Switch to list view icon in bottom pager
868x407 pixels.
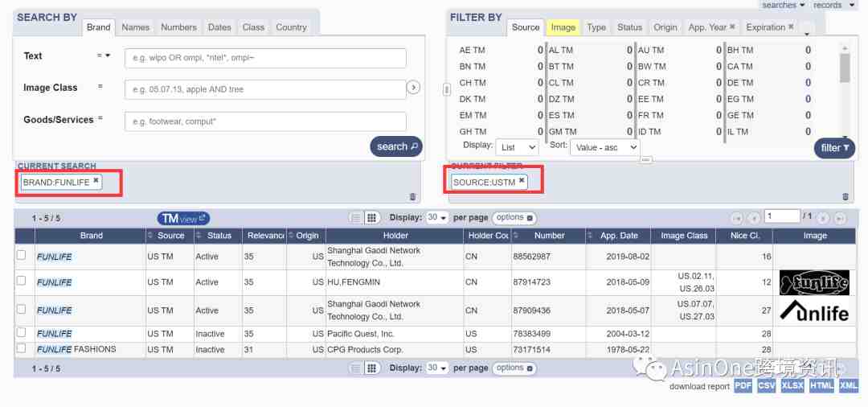coord(357,368)
